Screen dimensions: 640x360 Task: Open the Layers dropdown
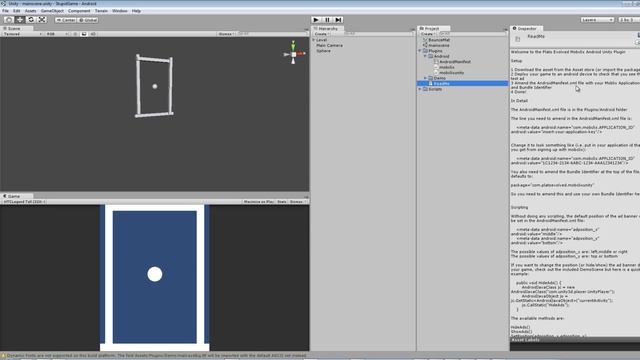[x=597, y=20]
